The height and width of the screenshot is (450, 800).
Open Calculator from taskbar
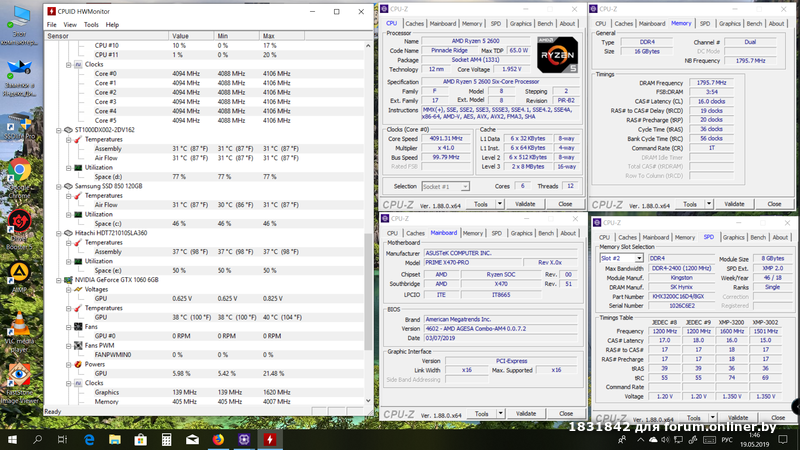(166, 439)
